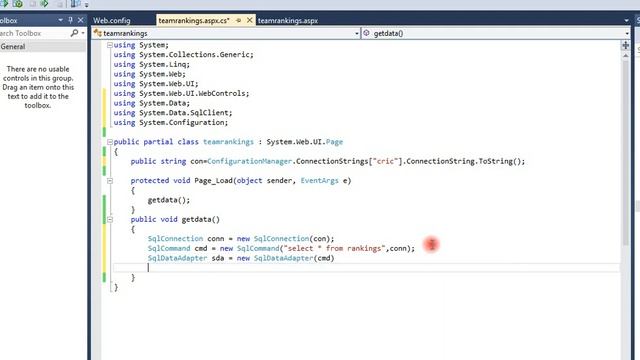Collapse the getdata method block

point(110,219)
